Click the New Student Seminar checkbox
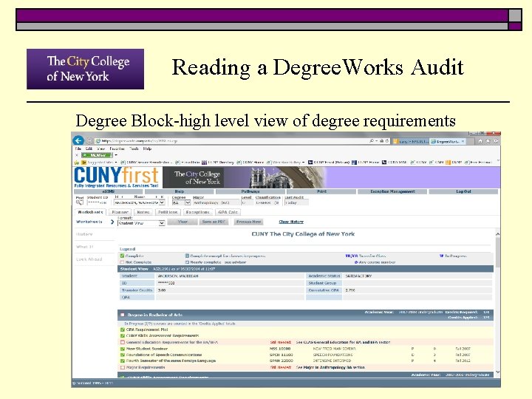Screen dimensions: 532x399 coord(123,349)
